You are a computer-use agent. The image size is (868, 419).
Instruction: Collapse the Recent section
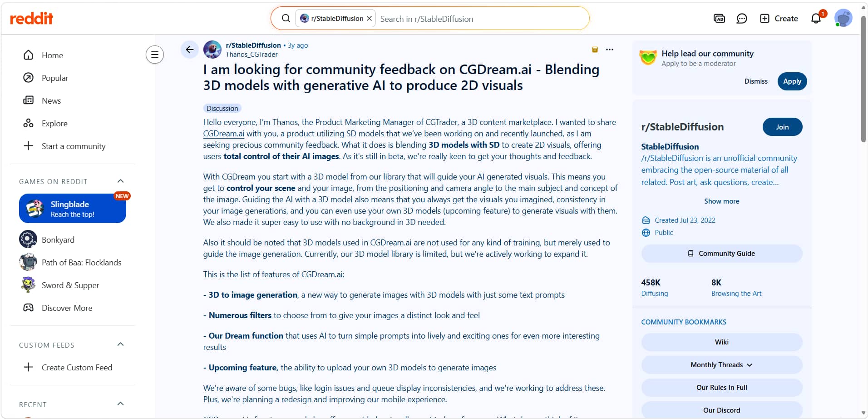tap(120, 404)
